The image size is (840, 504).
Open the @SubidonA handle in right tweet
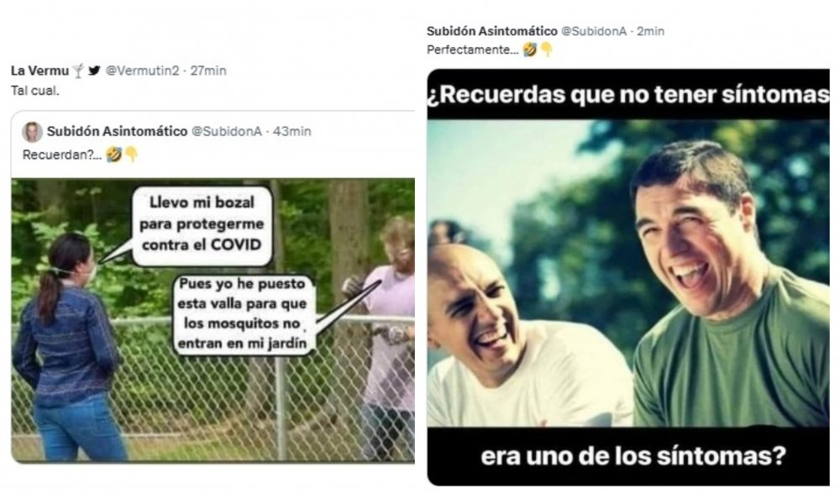pyautogui.click(x=594, y=31)
